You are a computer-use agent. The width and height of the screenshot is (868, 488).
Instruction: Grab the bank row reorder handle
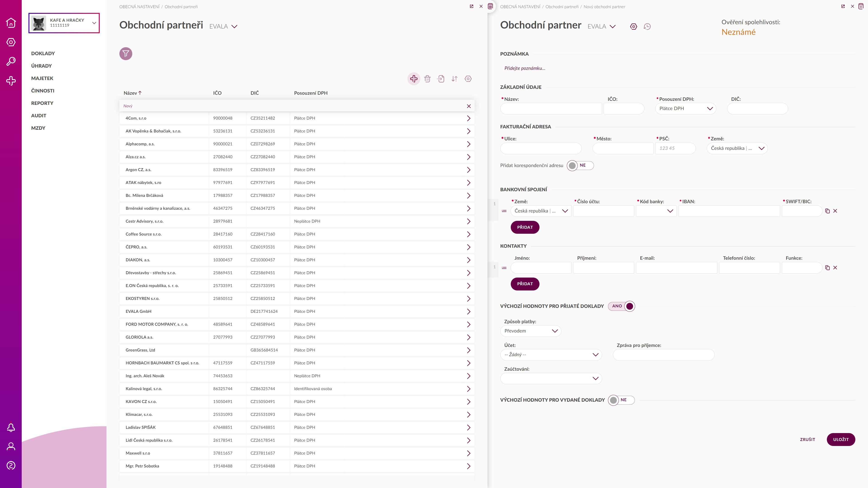click(x=504, y=211)
